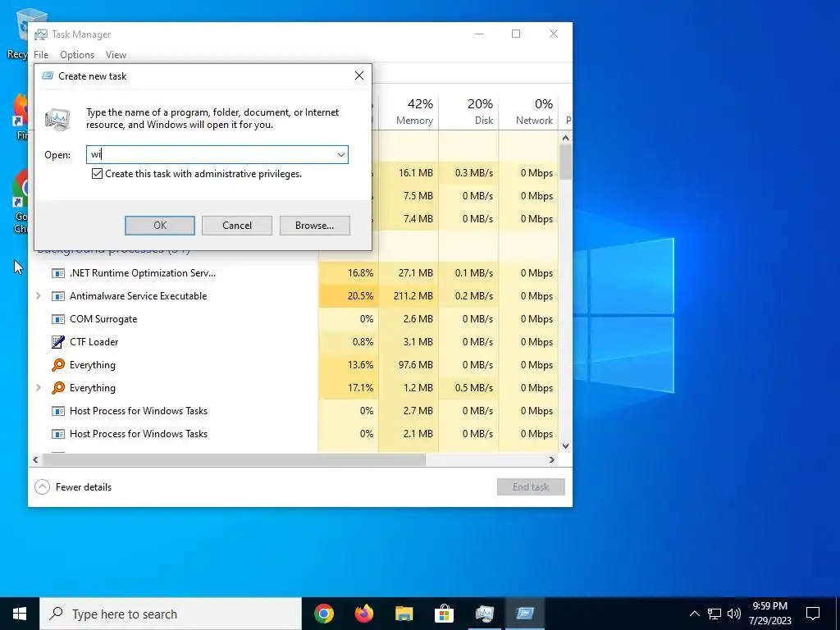Click the 16.8% CPU value
The height and width of the screenshot is (630, 840).
[361, 273]
